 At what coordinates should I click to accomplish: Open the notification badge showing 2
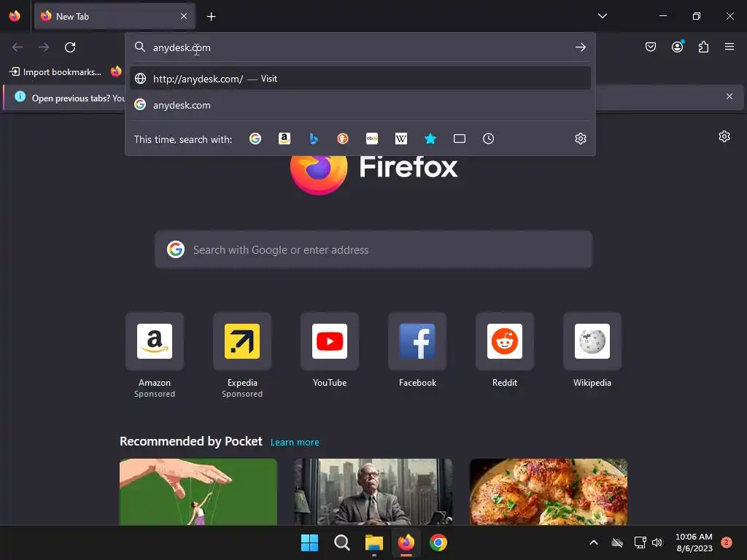pos(727,542)
